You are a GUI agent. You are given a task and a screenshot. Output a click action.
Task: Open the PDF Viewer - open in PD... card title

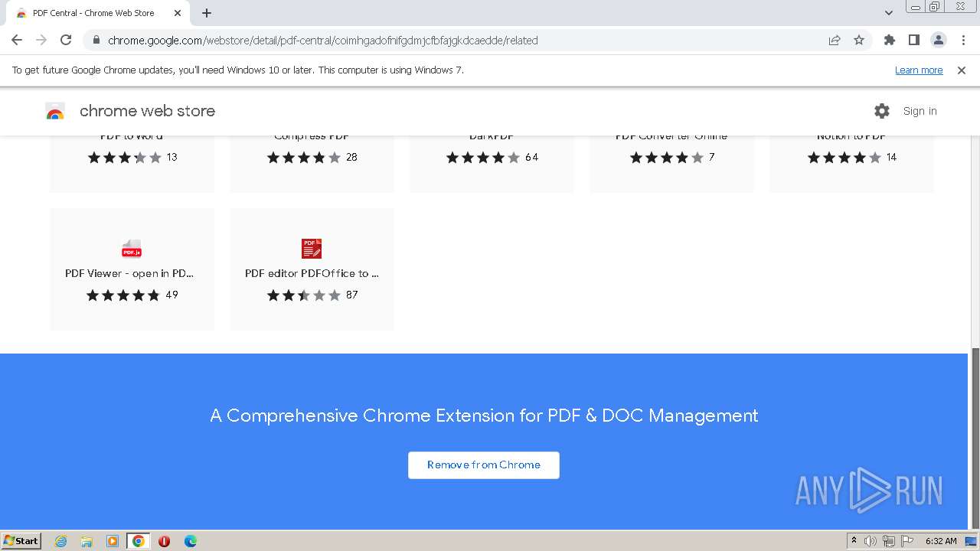tap(129, 273)
